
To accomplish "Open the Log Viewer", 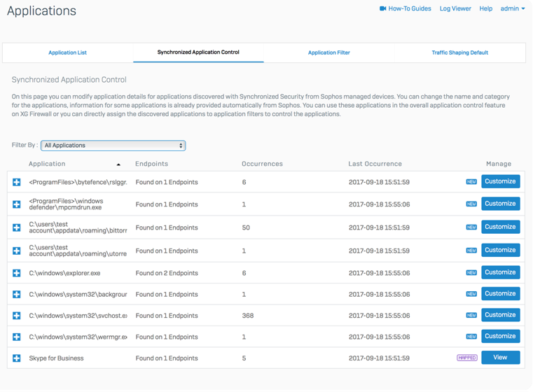I will tap(455, 8).
